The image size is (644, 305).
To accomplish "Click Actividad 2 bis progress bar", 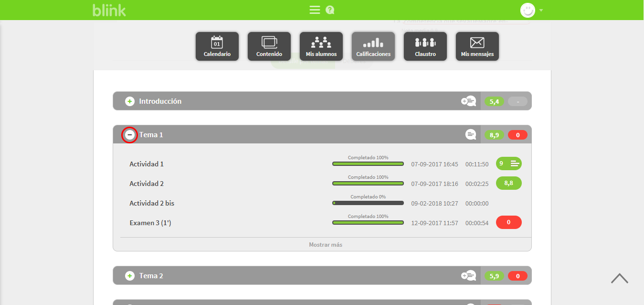I will point(368,203).
